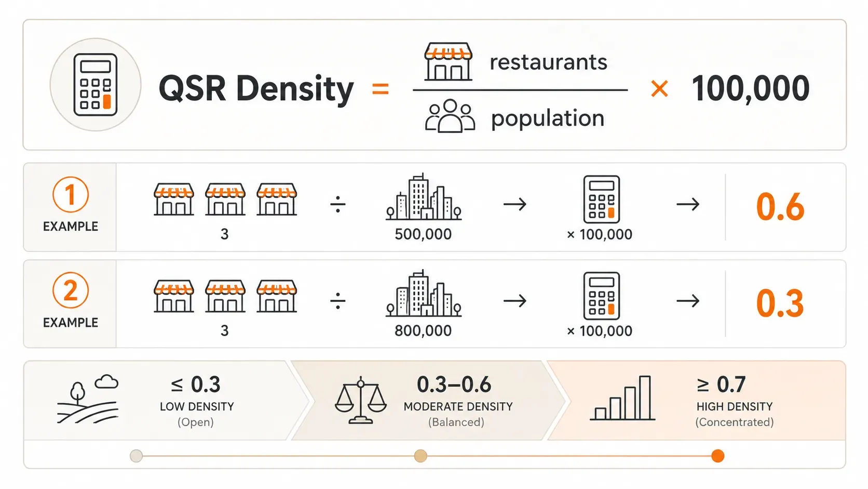Click the arrow after the 800,000 skyline
This screenshot has height=489, width=868.
(515, 300)
